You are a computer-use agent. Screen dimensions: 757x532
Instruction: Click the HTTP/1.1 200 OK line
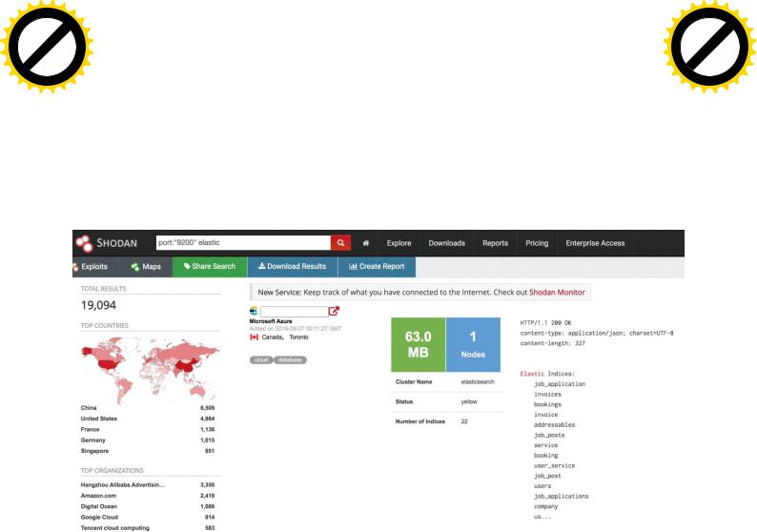coord(545,322)
